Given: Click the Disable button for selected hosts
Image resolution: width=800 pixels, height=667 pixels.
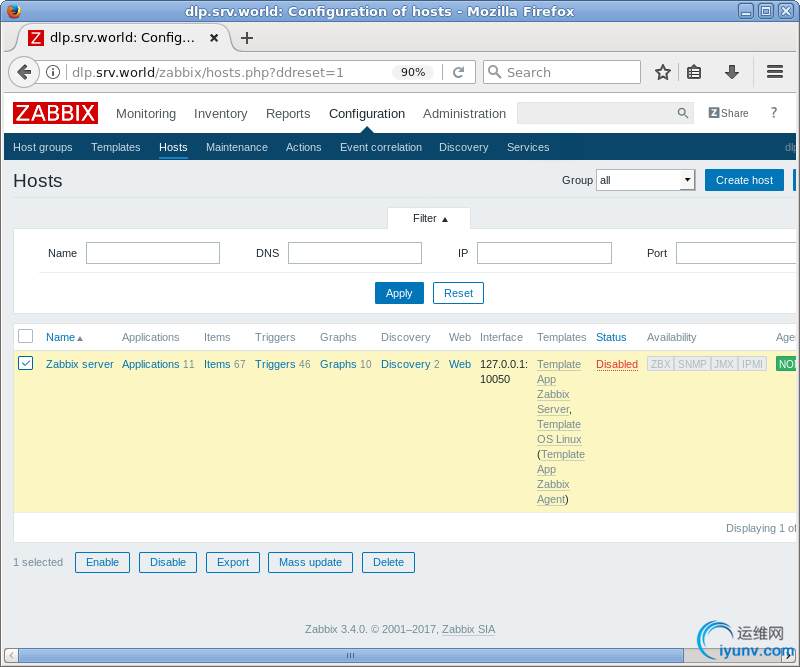Looking at the screenshot, I should pyautogui.click(x=168, y=562).
